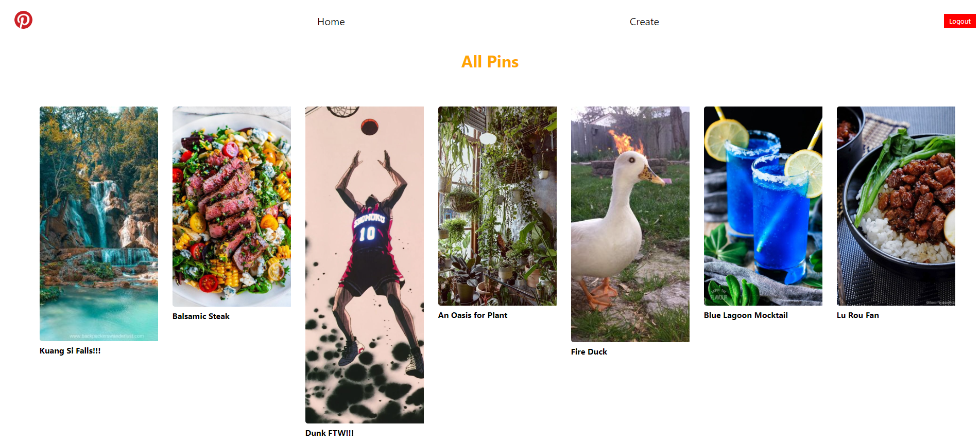Screen dimensions: 980x442
Task: Click the Balsamic Steak caption
Action: (201, 316)
